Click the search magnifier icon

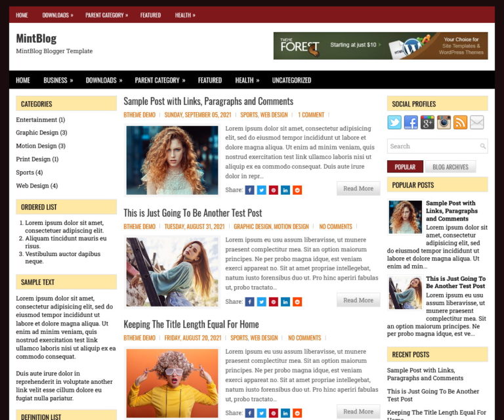point(482,146)
